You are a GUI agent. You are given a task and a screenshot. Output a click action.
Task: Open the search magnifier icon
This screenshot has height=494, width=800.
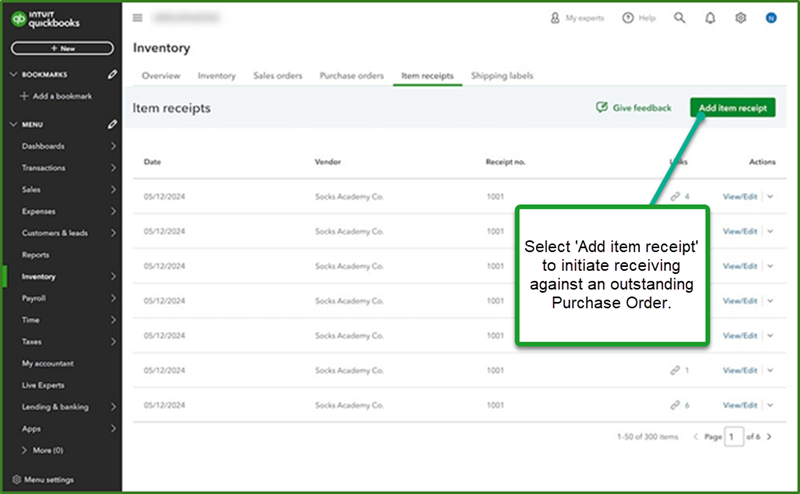click(680, 18)
